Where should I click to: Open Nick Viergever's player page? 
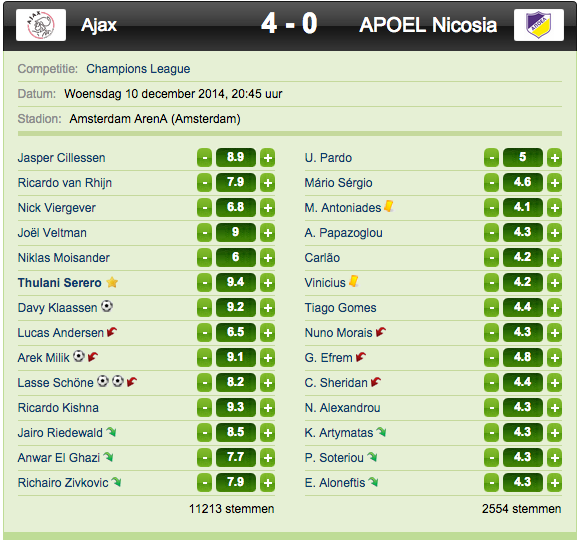click(57, 208)
